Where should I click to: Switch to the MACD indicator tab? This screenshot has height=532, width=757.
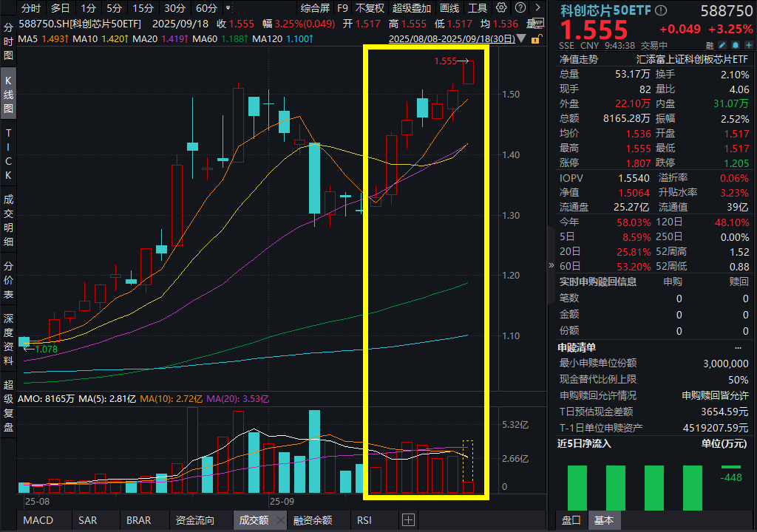point(38,520)
